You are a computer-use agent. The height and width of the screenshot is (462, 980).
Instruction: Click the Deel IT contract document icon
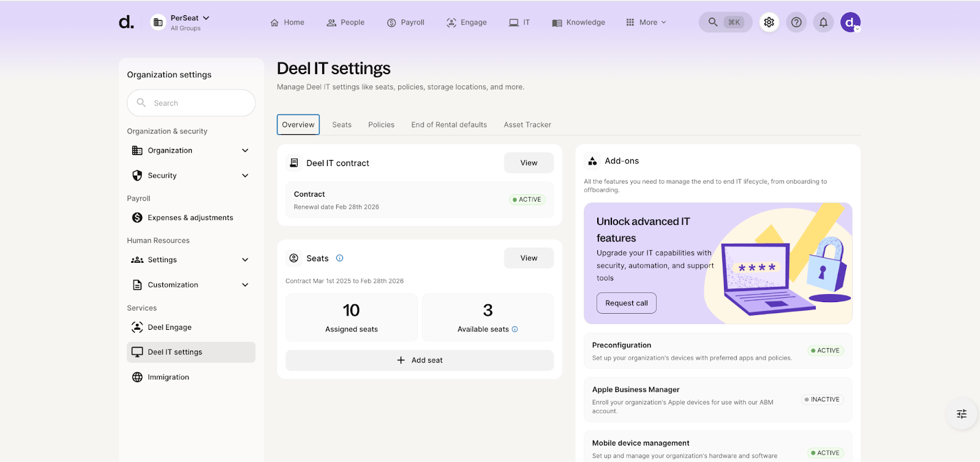coord(294,163)
